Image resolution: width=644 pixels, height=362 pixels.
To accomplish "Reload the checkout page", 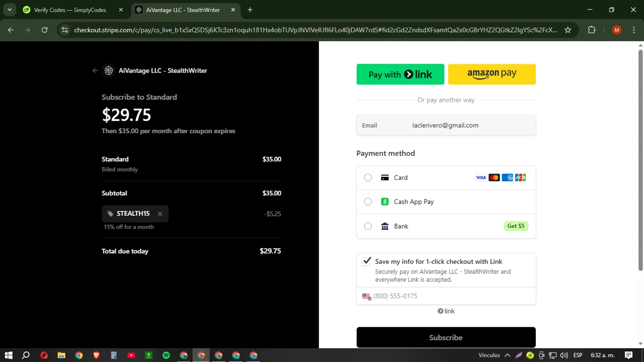I will 44,30.
